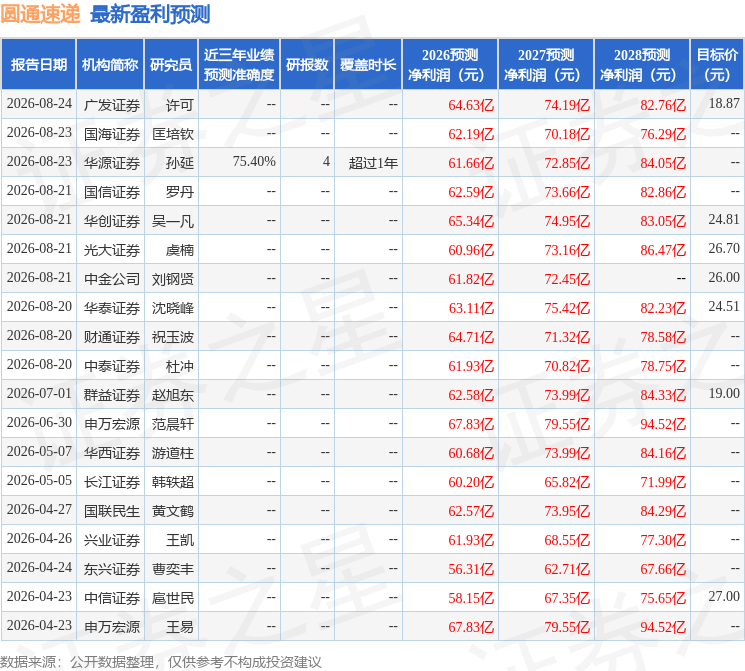Image resolution: width=745 pixels, height=671 pixels.
Task: Select the 2026预测净利润 column header
Action: click(x=450, y=65)
